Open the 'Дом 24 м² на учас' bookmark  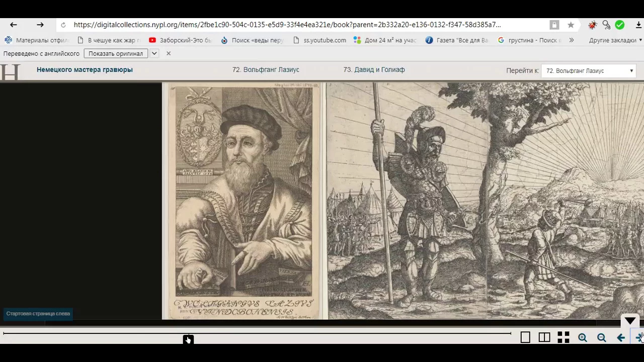385,40
